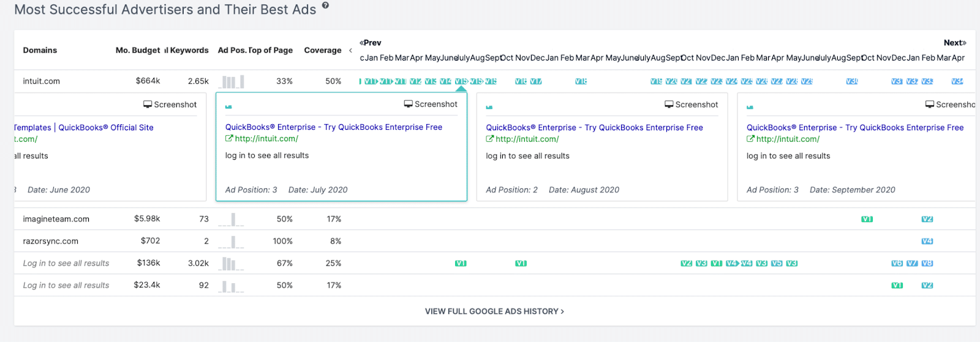Viewport: 980px width, 342px height.
Task: Select intuit.com V17 ad version marker
Action: click(536, 81)
